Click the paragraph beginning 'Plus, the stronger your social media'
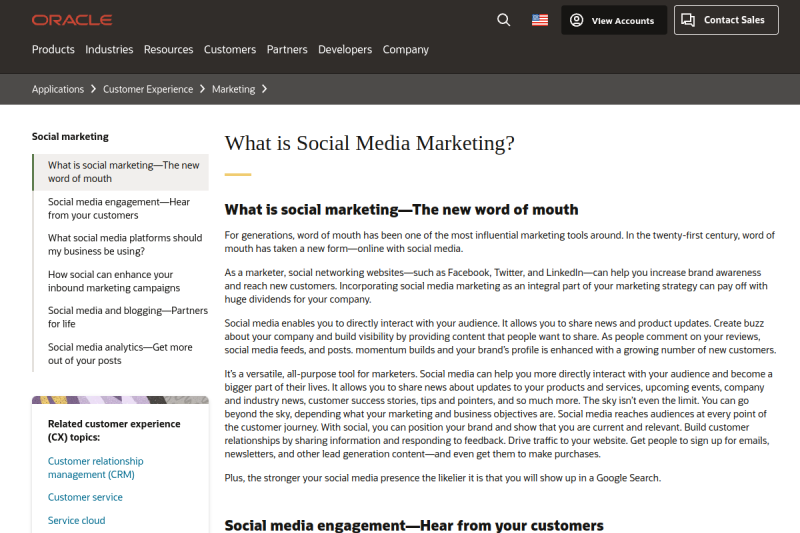Image resolution: width=800 pixels, height=533 pixels. pyautogui.click(x=442, y=478)
